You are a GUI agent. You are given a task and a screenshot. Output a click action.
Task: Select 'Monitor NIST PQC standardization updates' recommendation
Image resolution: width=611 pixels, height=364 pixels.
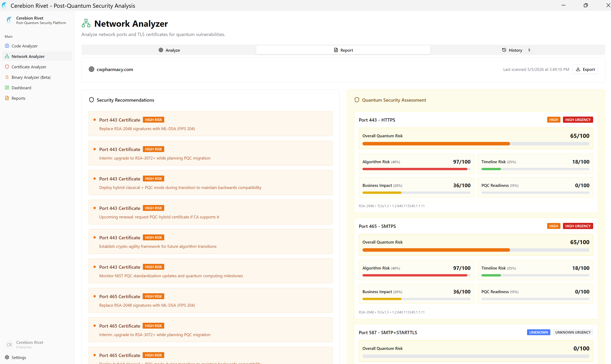pyautogui.click(x=211, y=271)
